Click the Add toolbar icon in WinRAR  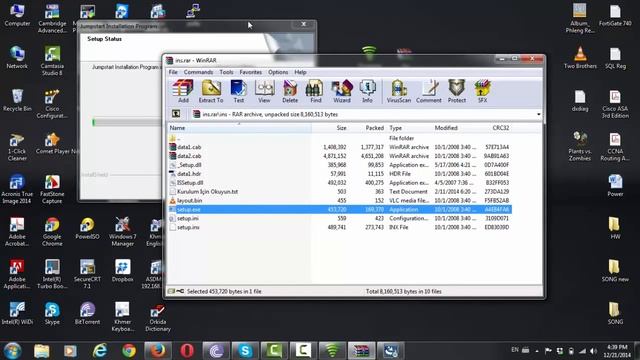coord(183,91)
